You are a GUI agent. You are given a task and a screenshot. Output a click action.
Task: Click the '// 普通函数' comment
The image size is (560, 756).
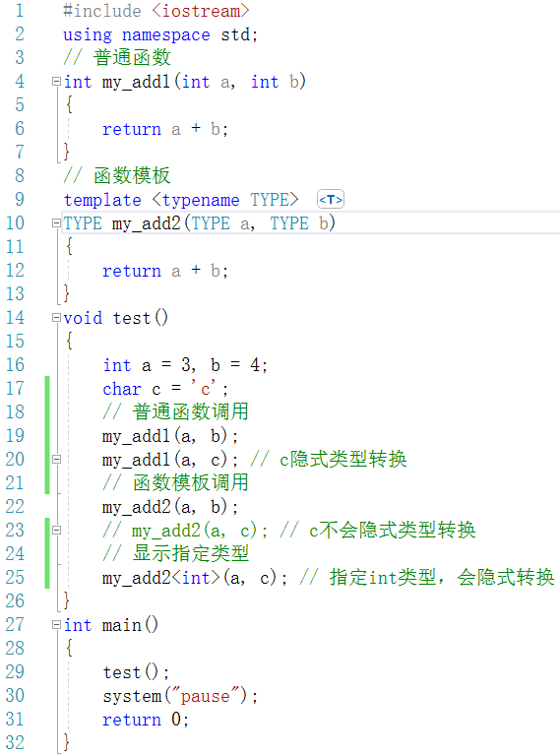point(117,58)
